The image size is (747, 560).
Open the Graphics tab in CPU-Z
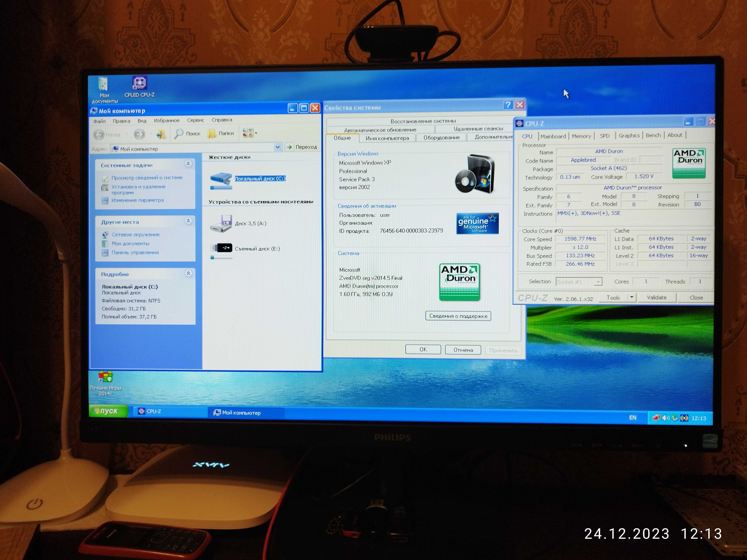coord(629,135)
